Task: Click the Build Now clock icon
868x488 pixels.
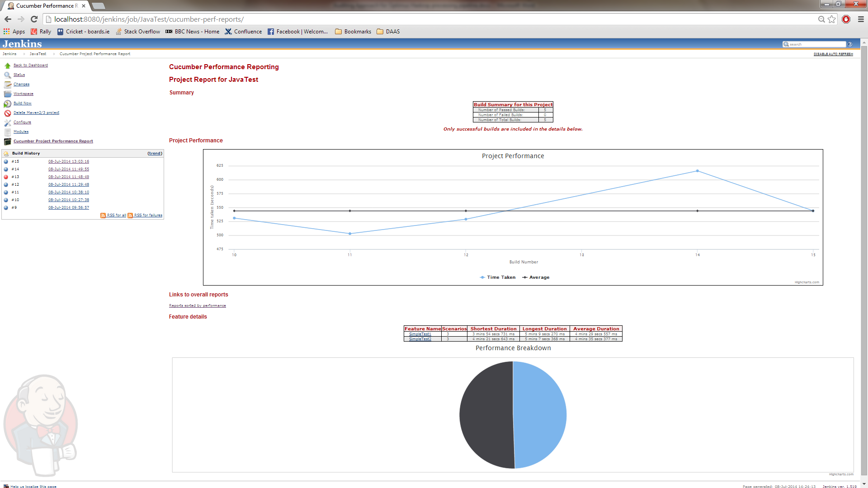Action: 8,103
